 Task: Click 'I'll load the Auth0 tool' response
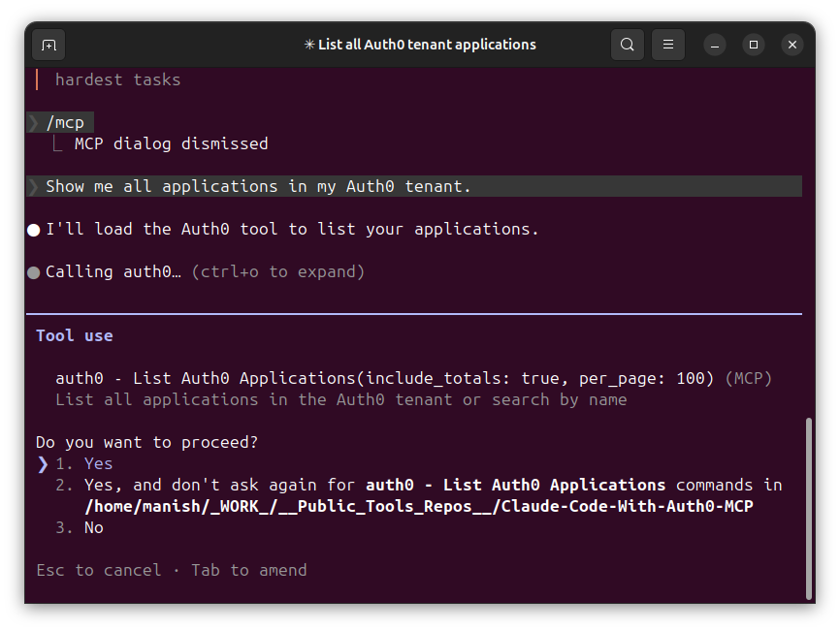[x=292, y=229]
